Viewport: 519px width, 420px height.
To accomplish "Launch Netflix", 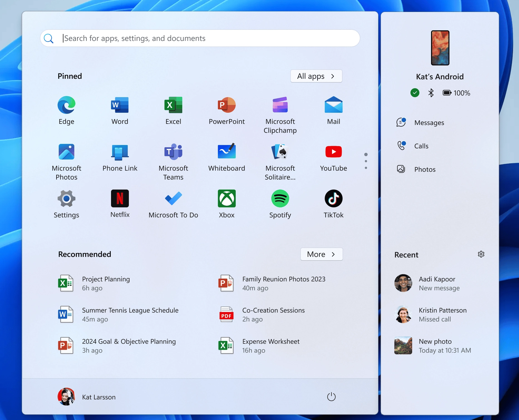I will (x=120, y=204).
